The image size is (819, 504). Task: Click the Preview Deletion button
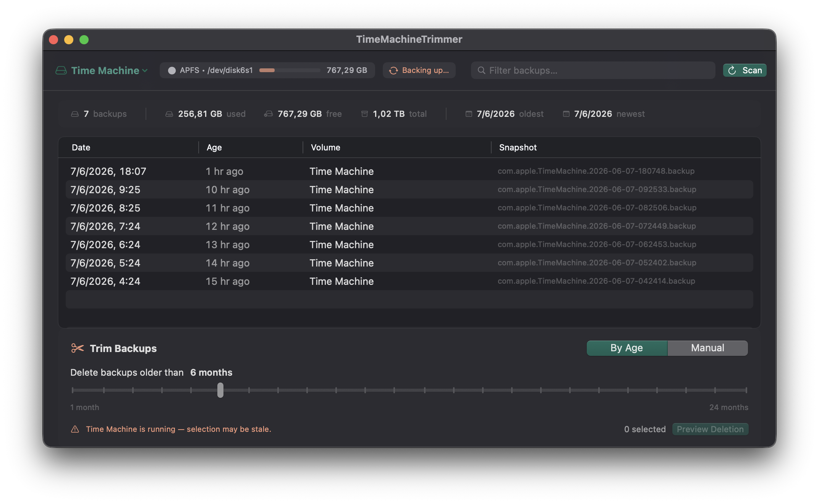(710, 429)
